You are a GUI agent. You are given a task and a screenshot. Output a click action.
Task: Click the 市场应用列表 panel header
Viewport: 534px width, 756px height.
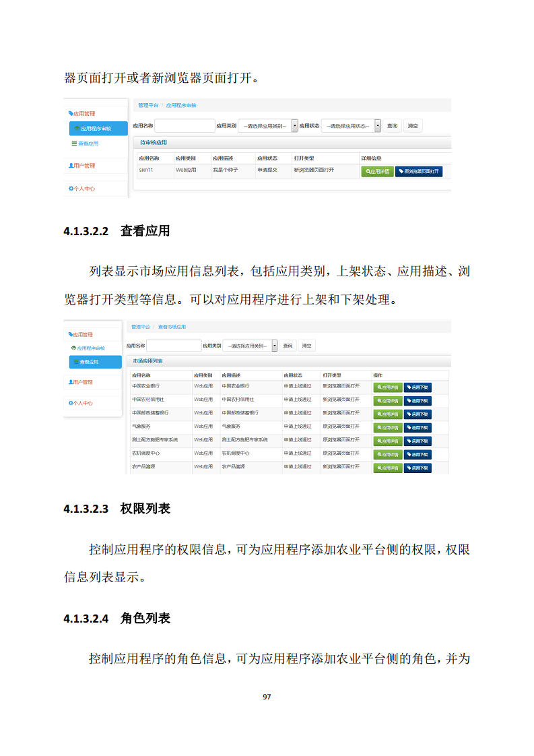click(289, 361)
